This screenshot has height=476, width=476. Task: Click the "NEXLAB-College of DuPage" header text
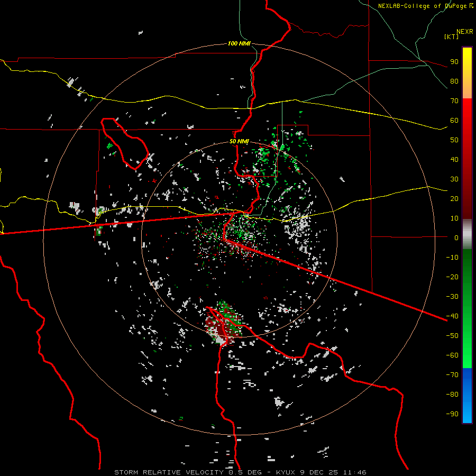tap(423, 6)
